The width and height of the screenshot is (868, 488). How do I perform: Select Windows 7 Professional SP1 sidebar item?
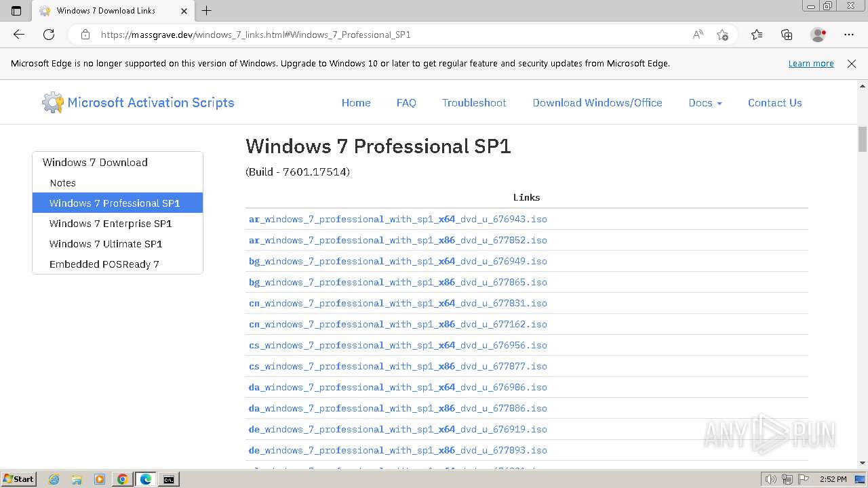coord(117,203)
